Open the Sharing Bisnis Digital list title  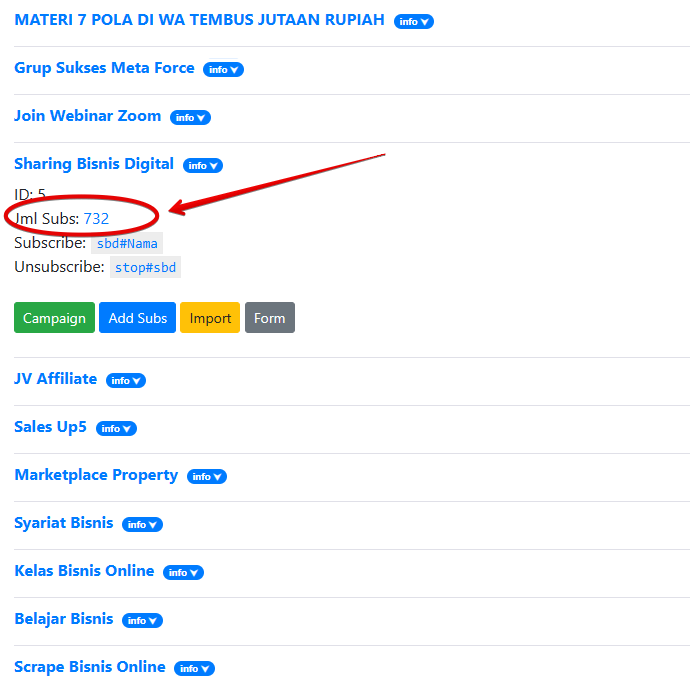point(94,164)
